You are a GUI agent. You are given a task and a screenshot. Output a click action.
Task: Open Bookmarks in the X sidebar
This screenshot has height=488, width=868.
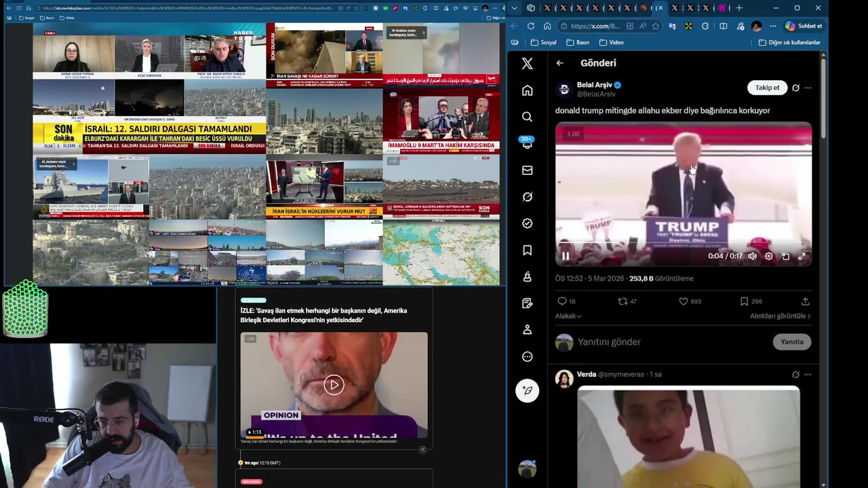pos(527,250)
